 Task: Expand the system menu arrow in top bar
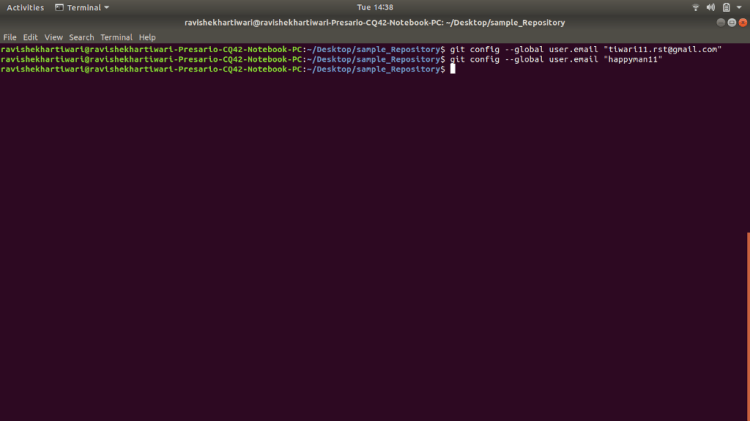[x=740, y=7]
